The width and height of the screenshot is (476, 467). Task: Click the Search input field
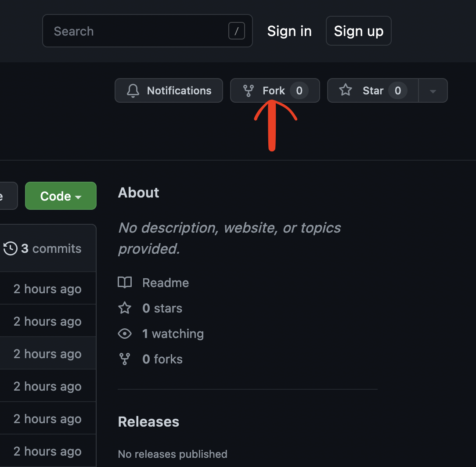132,31
